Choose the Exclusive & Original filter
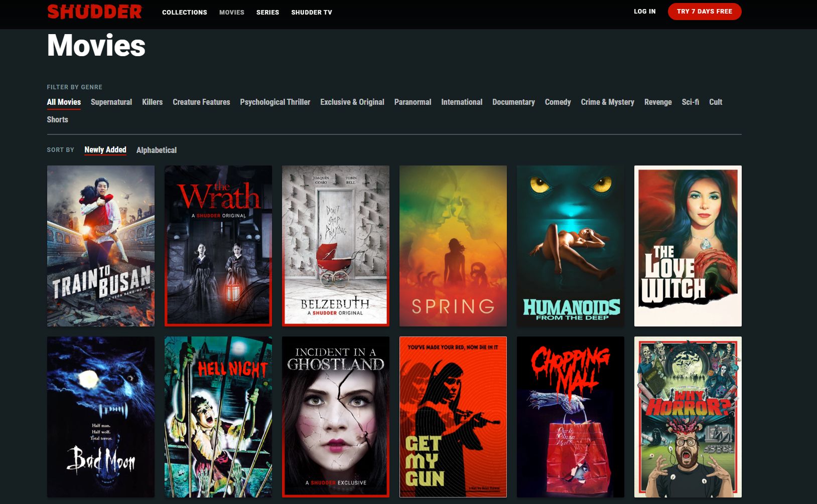817x504 pixels. pyautogui.click(x=352, y=102)
